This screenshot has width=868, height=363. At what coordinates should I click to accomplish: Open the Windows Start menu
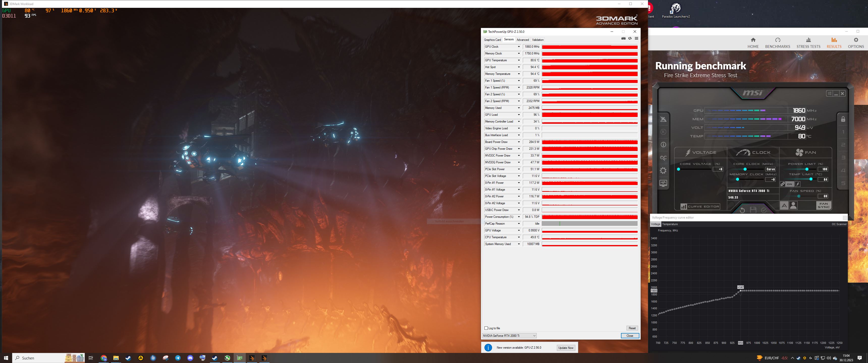6,358
